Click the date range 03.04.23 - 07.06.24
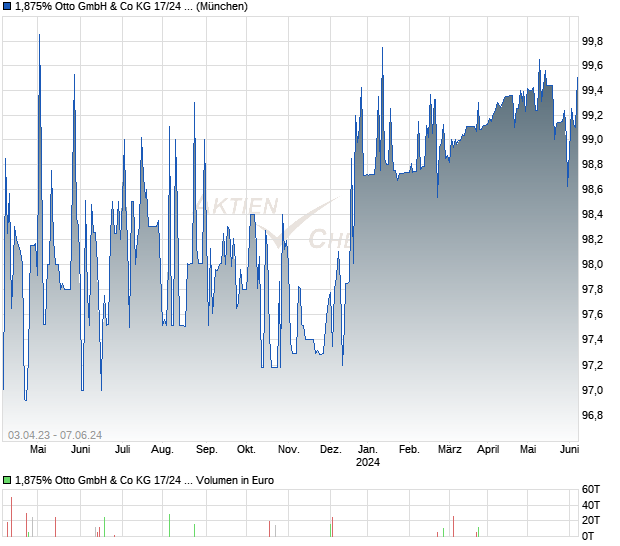The image size is (620, 546). pos(55,435)
